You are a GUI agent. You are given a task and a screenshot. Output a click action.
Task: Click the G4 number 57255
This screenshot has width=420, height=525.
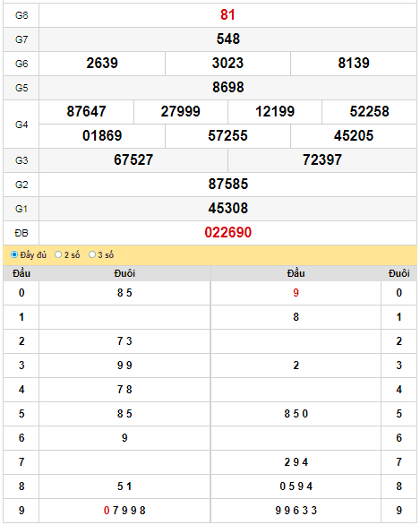[x=227, y=135]
